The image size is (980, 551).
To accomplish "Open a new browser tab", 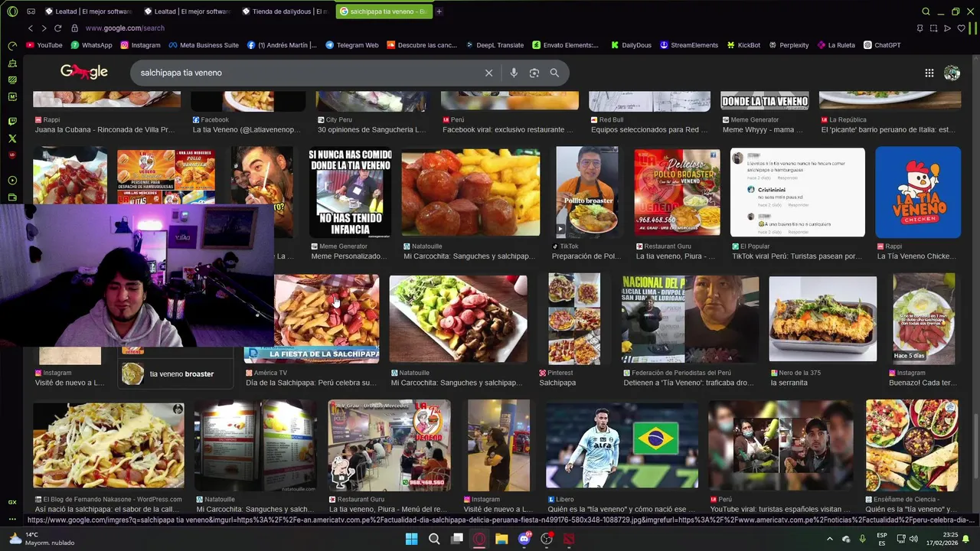I will [439, 11].
